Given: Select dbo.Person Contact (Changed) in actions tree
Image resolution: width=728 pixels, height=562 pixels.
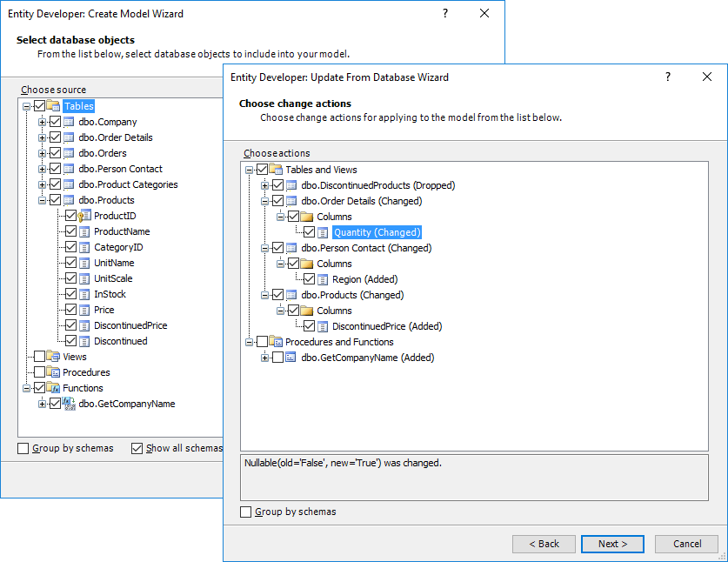Looking at the screenshot, I should (x=361, y=248).
